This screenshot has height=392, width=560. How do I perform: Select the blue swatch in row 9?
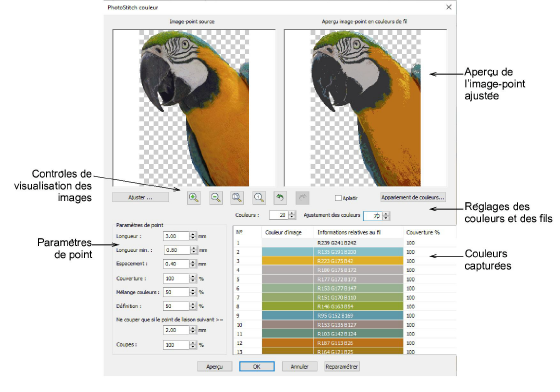(288, 316)
